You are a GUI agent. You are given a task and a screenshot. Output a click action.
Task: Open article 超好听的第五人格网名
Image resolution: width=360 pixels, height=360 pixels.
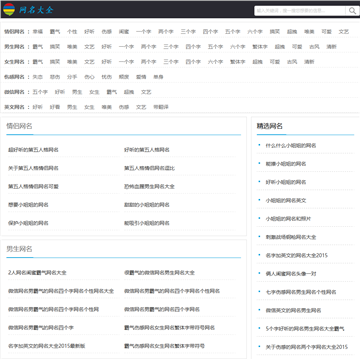[33, 150]
